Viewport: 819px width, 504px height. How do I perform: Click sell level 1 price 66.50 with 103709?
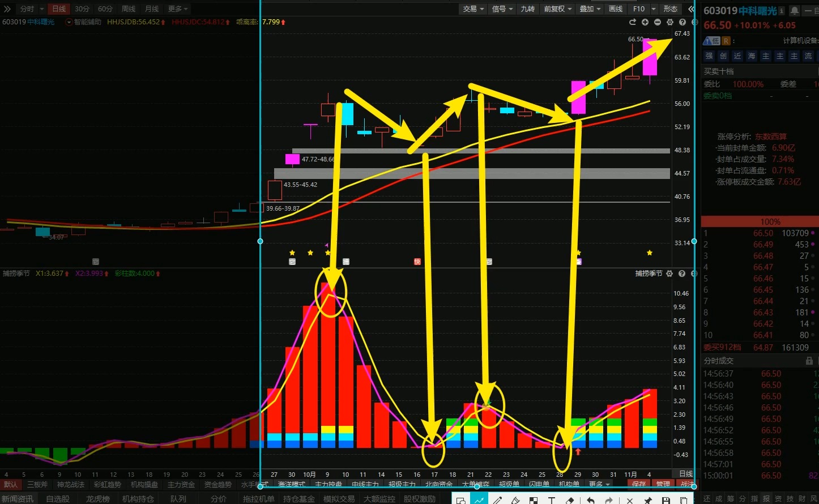point(760,233)
